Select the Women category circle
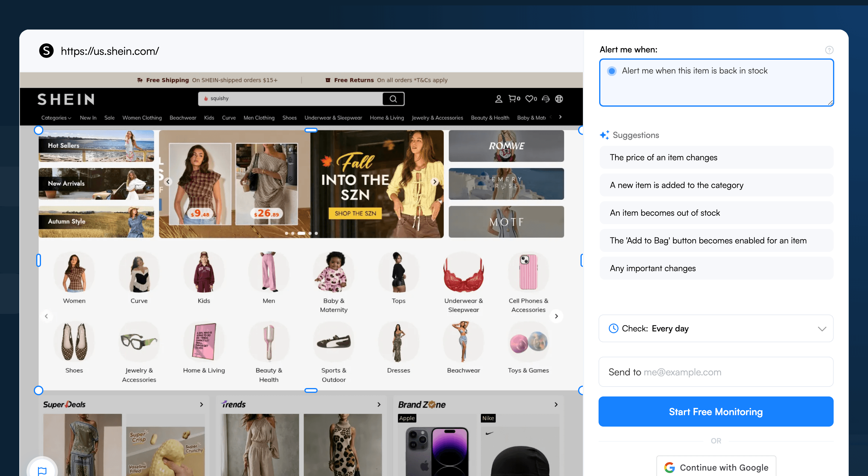Viewport: 868px width, 476px height. tap(74, 272)
